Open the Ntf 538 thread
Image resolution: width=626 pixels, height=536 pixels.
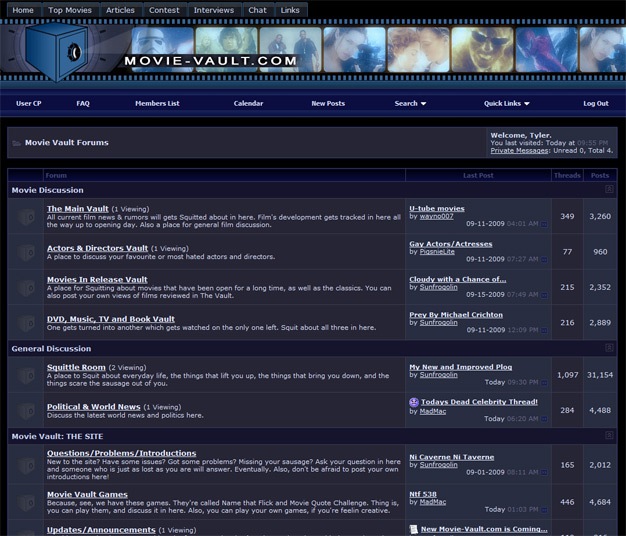pos(423,494)
